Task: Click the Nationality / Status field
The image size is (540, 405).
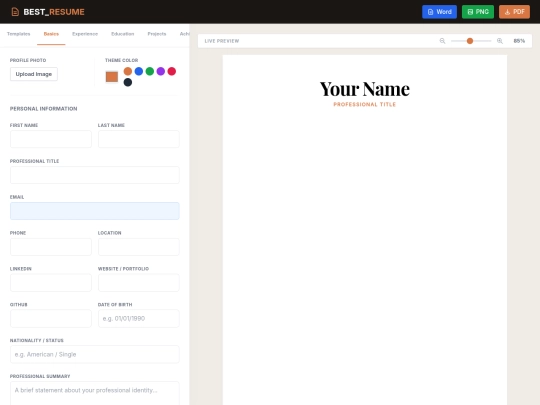Action: (x=95, y=354)
